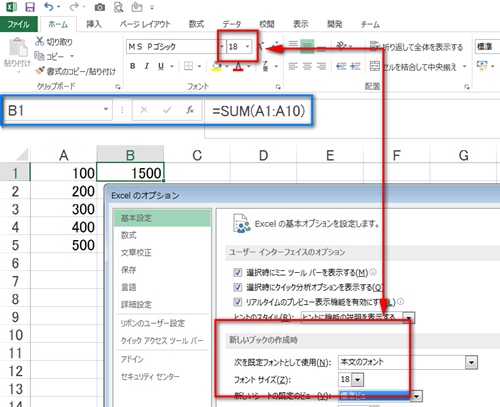Image resolution: width=500 pixels, height=407 pixels.
Task: Select the General category in Excel Options
Action: click(x=162, y=218)
